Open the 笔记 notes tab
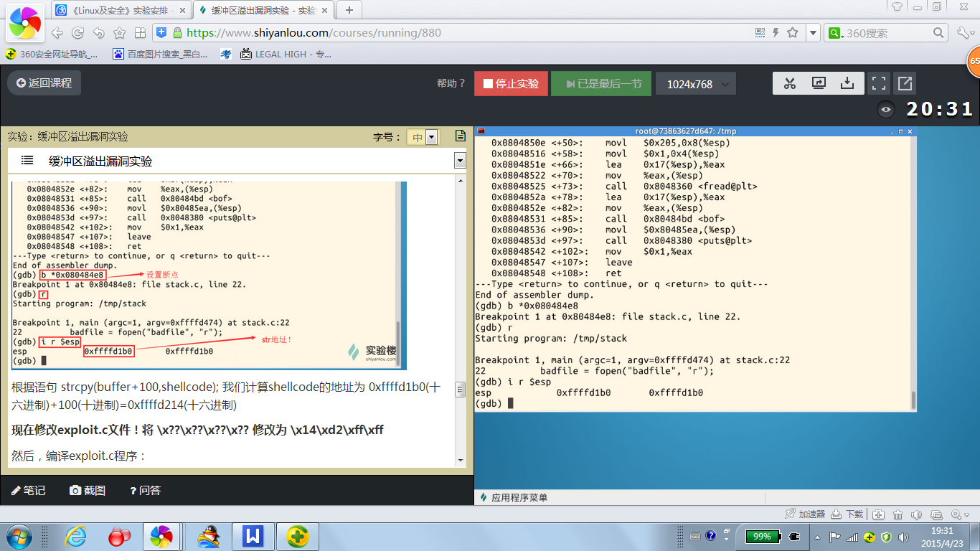This screenshot has height=551, width=980. click(29, 490)
